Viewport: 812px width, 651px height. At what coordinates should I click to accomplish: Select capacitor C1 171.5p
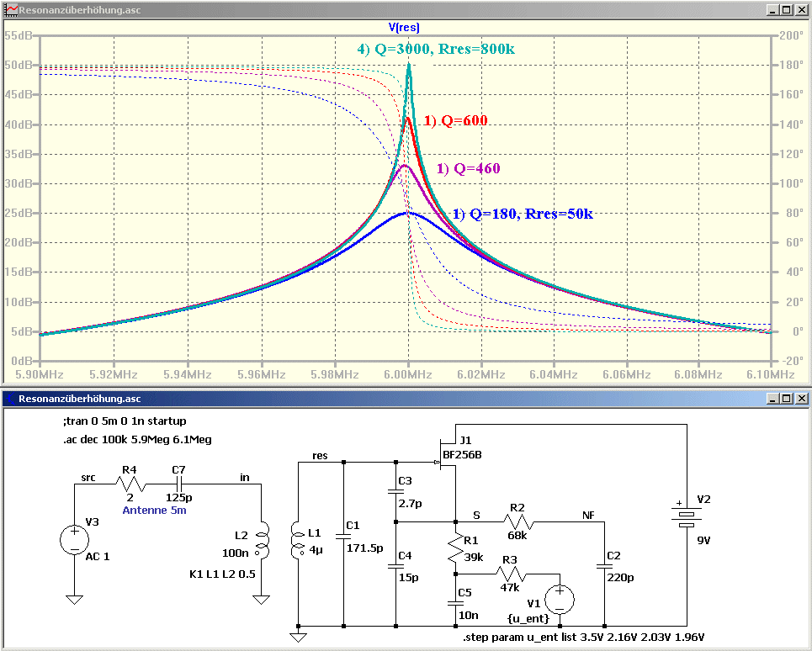point(343,537)
